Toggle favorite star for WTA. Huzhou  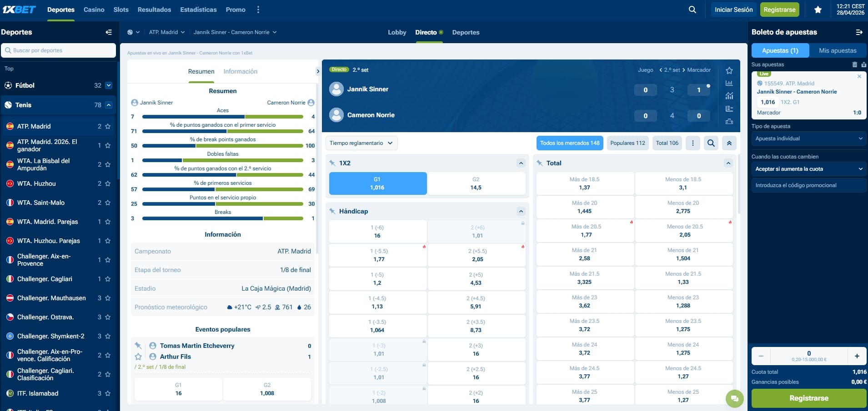tap(108, 184)
